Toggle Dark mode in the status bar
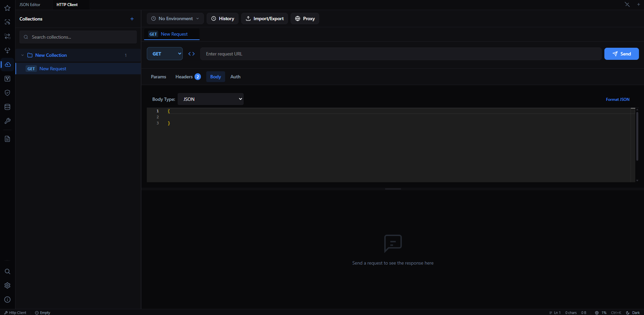This screenshot has width=644, height=315. tap(634, 313)
